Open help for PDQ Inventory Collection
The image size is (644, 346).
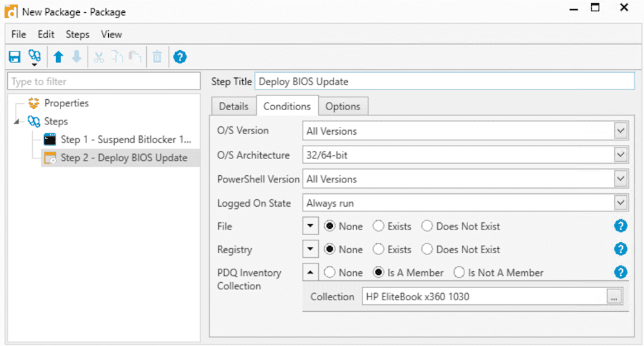pos(621,272)
